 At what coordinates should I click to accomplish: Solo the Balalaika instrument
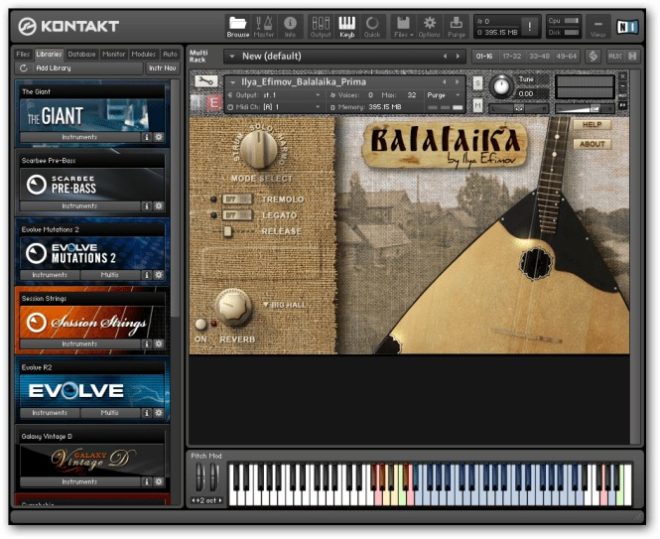(x=477, y=83)
